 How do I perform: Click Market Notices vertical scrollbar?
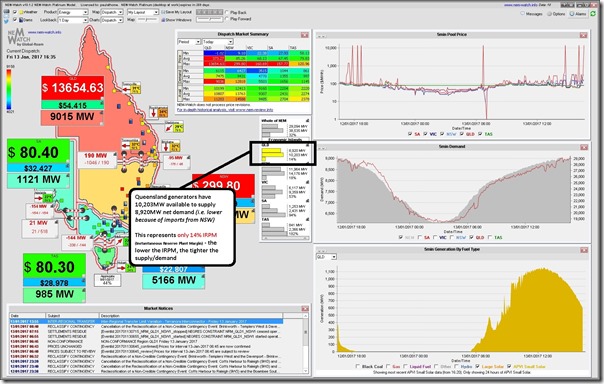pos(306,344)
